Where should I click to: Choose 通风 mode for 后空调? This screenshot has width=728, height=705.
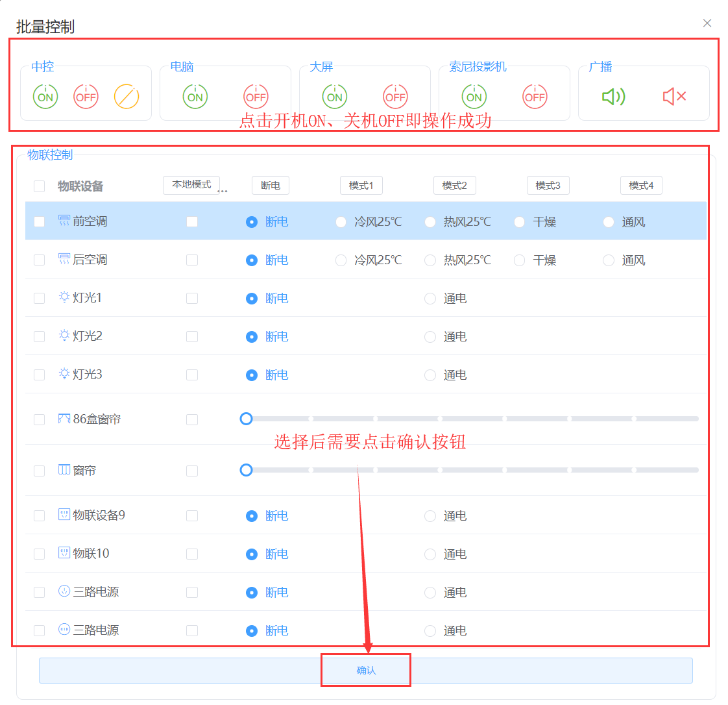coord(609,260)
